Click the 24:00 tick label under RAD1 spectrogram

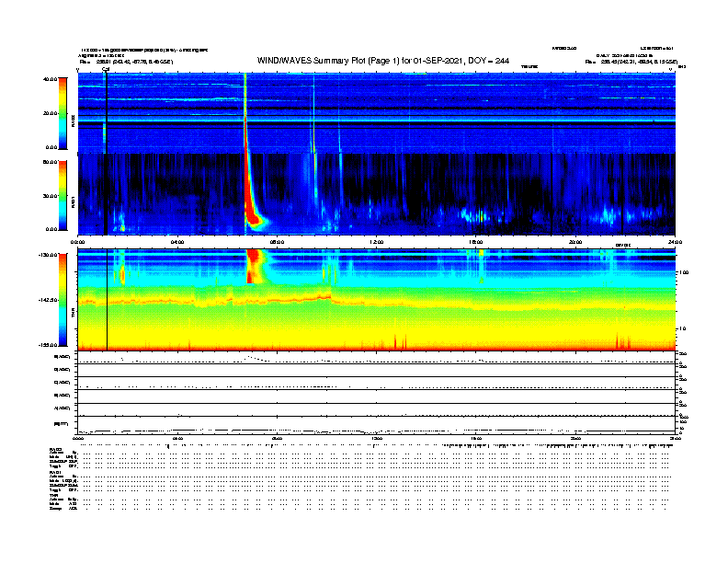coord(675,242)
